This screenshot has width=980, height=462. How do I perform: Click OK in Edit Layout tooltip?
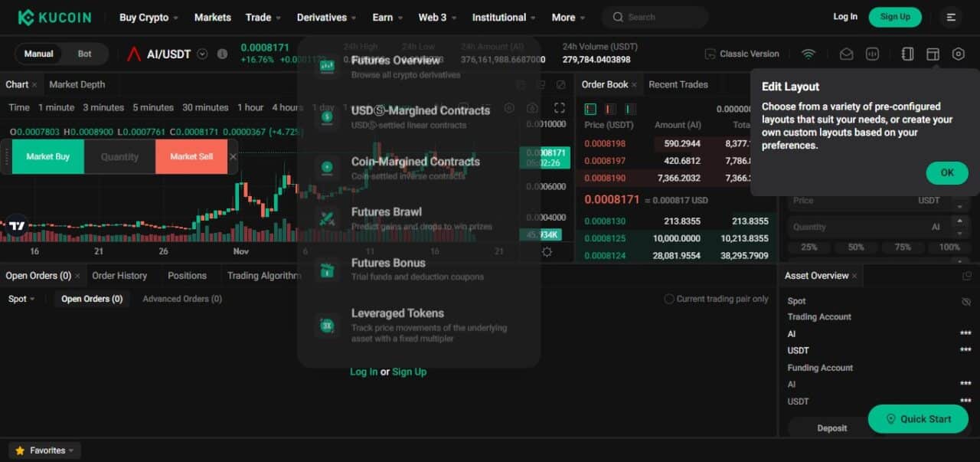click(x=947, y=172)
